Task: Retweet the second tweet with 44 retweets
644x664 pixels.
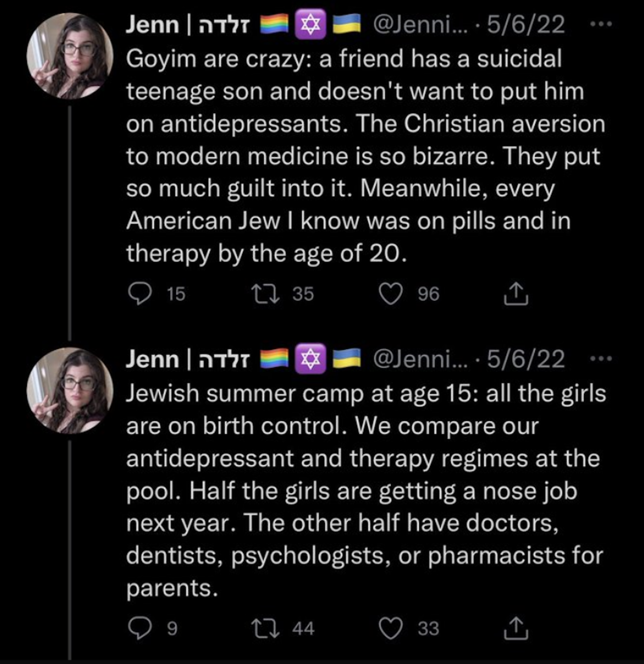Action: point(265,629)
